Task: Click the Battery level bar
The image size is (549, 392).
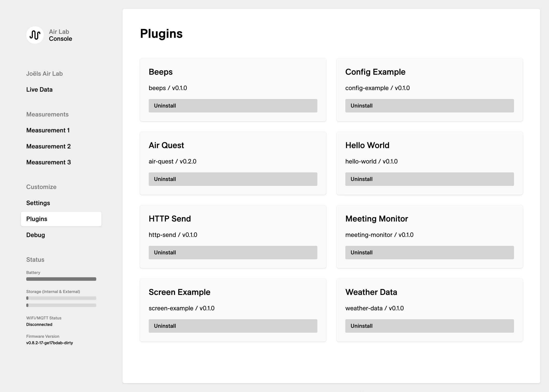Action: [61, 279]
